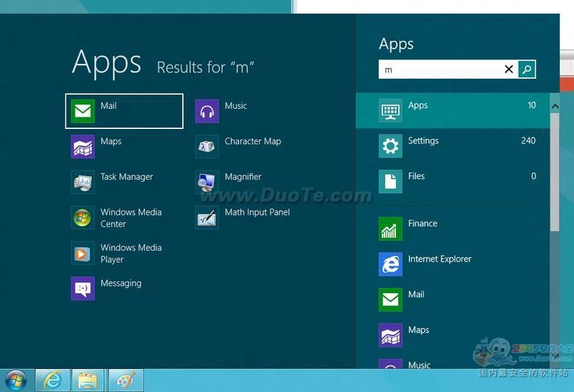Open Windows Media Center icon
The height and width of the screenshot is (392, 574).
tap(83, 218)
